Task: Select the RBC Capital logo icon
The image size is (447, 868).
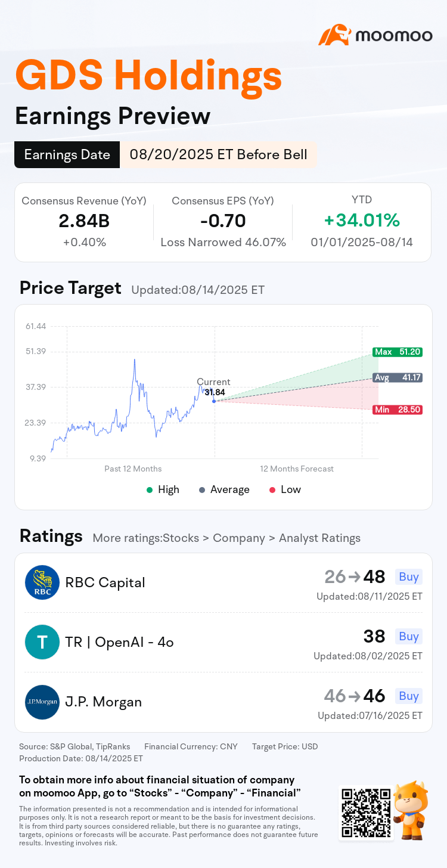Action: coord(42,582)
